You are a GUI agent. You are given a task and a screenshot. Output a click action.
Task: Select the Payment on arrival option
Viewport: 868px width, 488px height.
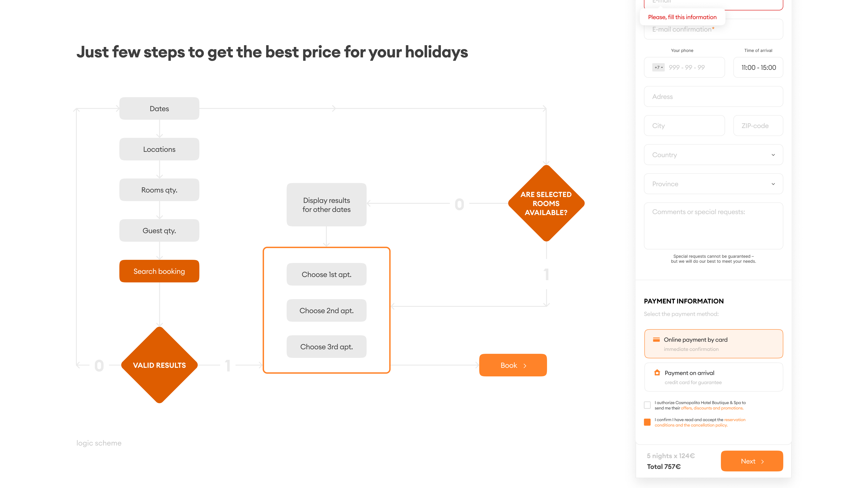coord(713,377)
